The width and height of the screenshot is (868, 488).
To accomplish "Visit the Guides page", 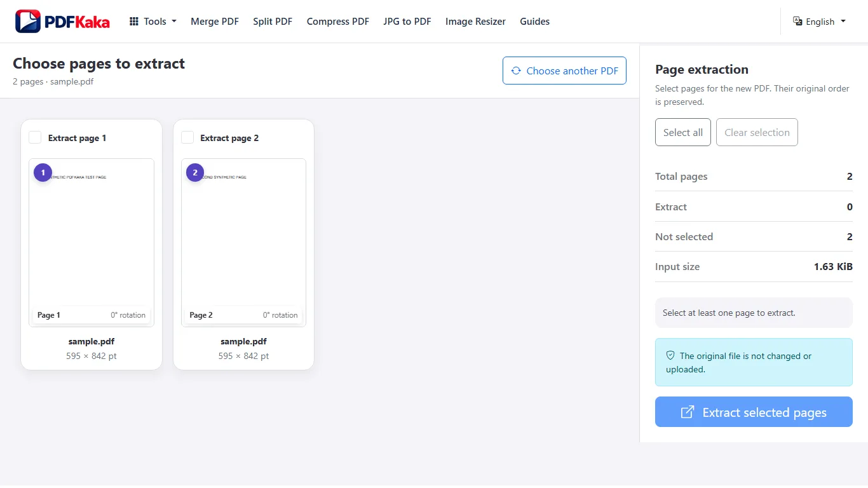I will coord(535,22).
